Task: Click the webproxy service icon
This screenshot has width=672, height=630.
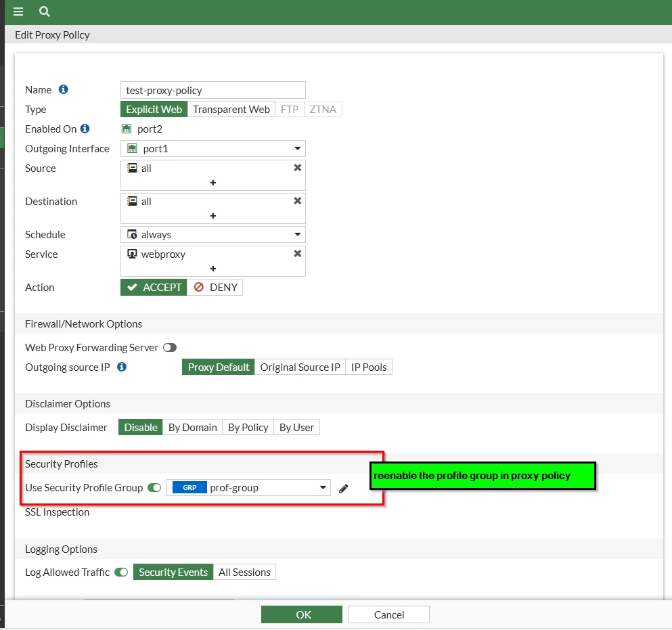Action: coord(132,254)
